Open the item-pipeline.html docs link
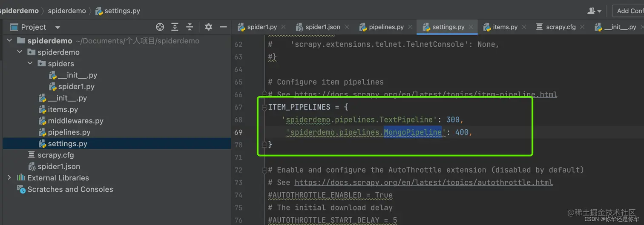 (426, 94)
